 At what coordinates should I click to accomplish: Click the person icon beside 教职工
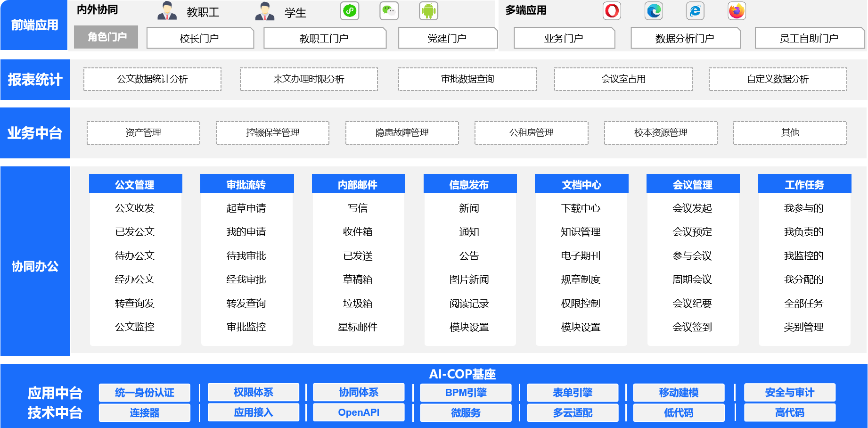[x=167, y=11]
